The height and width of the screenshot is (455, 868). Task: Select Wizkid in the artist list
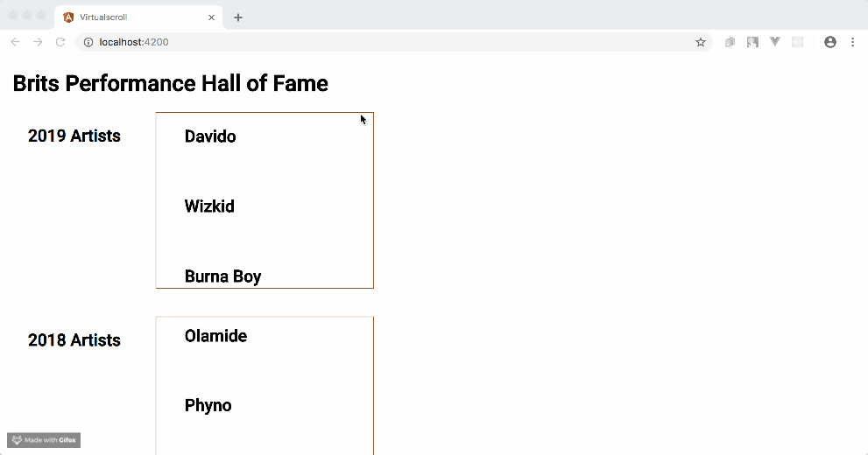pos(209,206)
